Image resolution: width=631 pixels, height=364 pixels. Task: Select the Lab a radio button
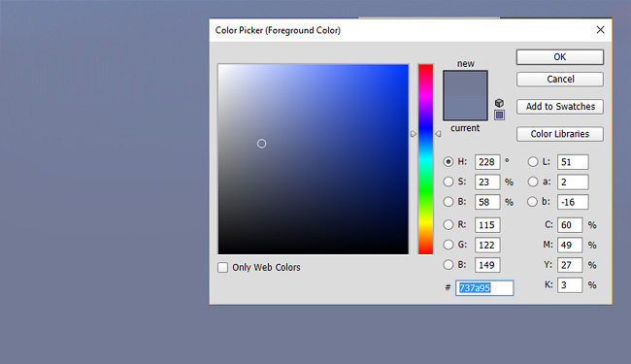tap(532, 182)
